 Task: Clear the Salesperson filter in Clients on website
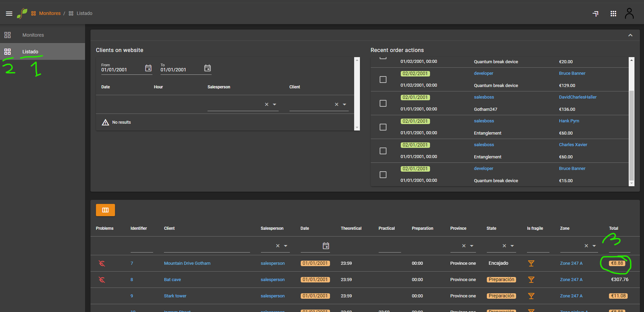point(267,104)
